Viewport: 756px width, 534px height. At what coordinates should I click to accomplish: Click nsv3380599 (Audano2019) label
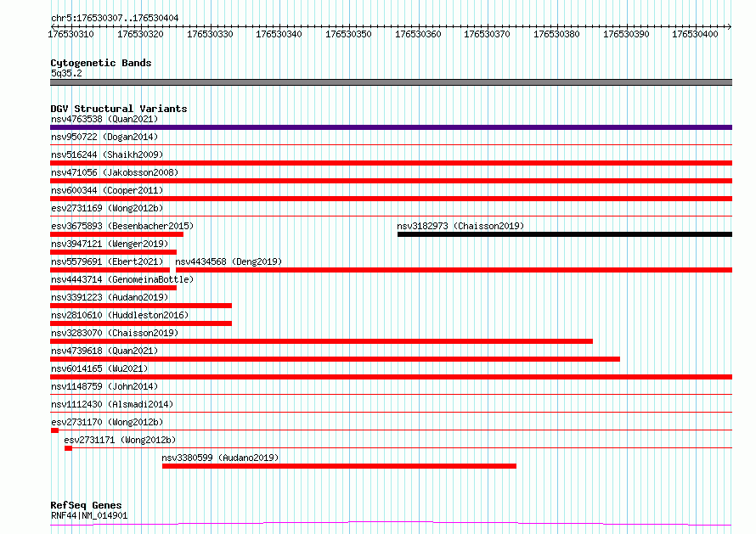coord(220,458)
